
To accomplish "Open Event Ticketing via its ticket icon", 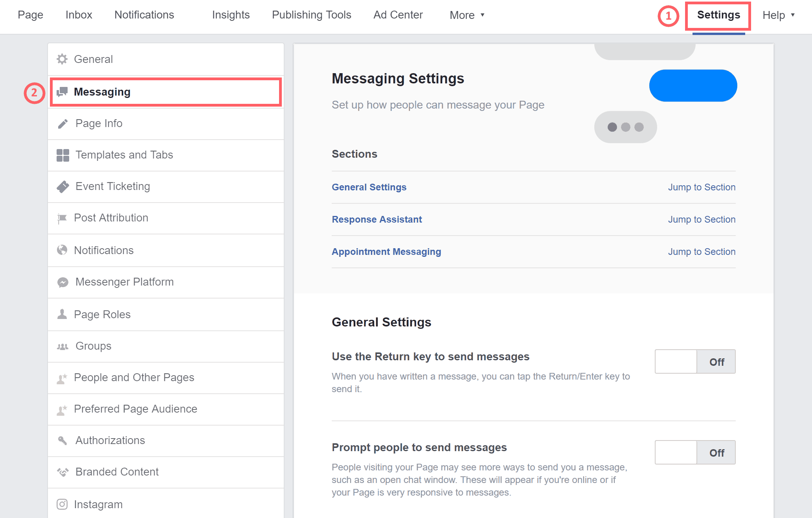I will (62, 186).
